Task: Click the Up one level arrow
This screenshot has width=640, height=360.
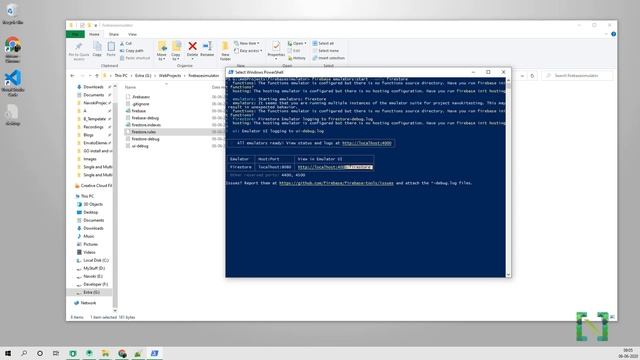Action: 97,76
